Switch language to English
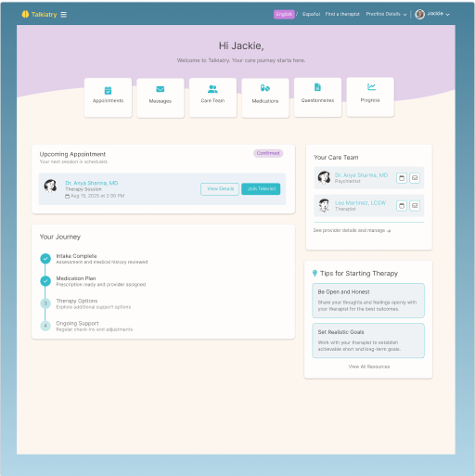Image resolution: width=475 pixels, height=476 pixels. pos(284,14)
